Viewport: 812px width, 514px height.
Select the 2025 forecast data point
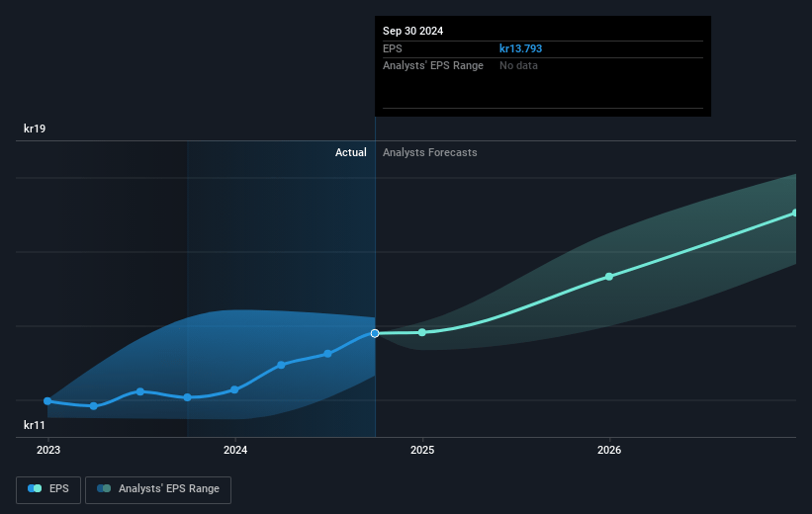(x=422, y=332)
